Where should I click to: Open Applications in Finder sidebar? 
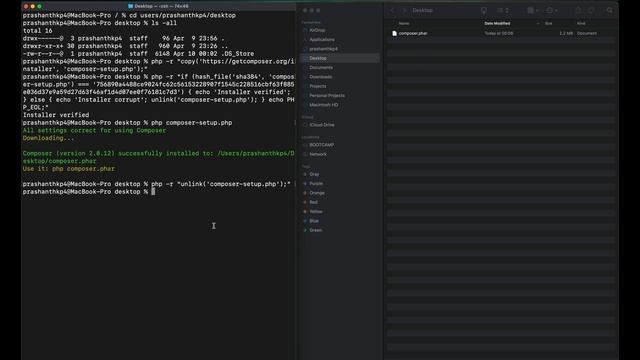[x=322, y=40]
